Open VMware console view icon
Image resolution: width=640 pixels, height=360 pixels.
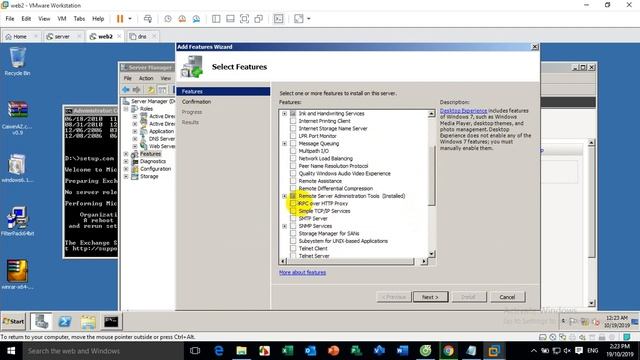(x=278, y=19)
